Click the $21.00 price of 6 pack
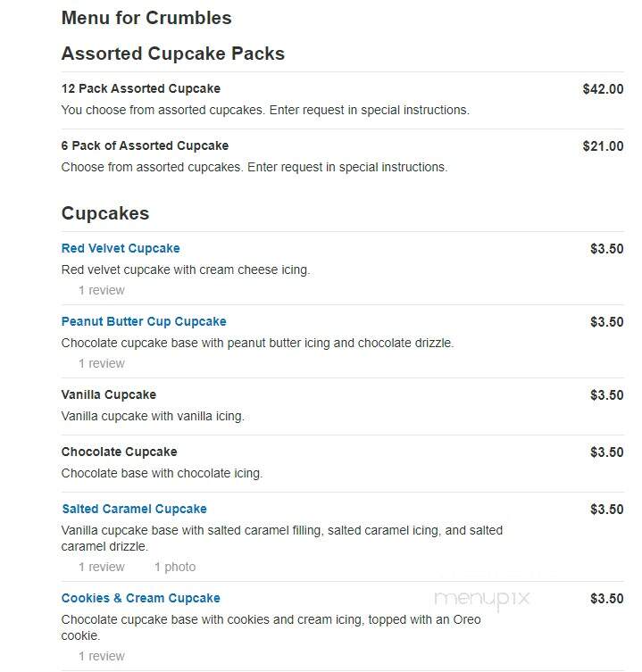The height and width of the screenshot is (672, 642). 603,146
